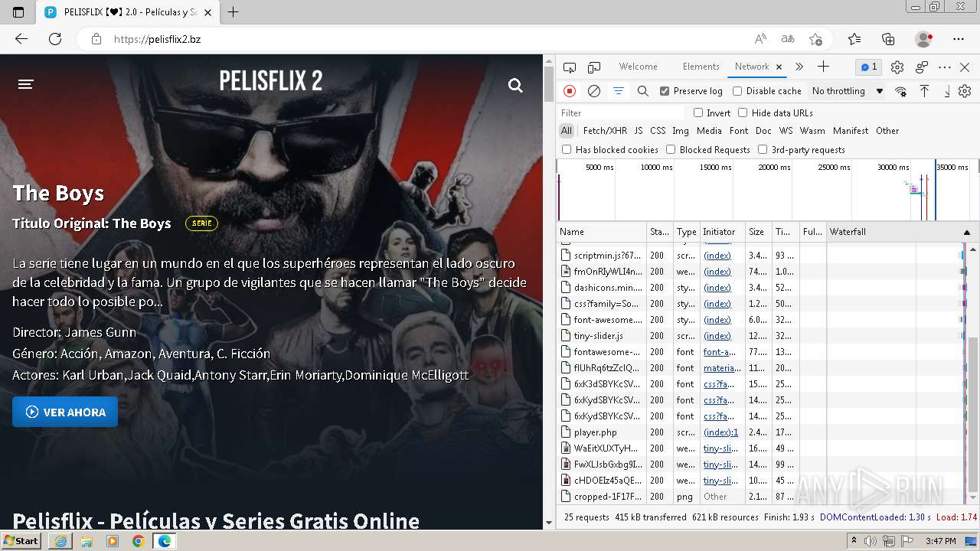Viewport: 980px width, 551px height.
Task: Add this page to favorites
Action: [815, 39]
